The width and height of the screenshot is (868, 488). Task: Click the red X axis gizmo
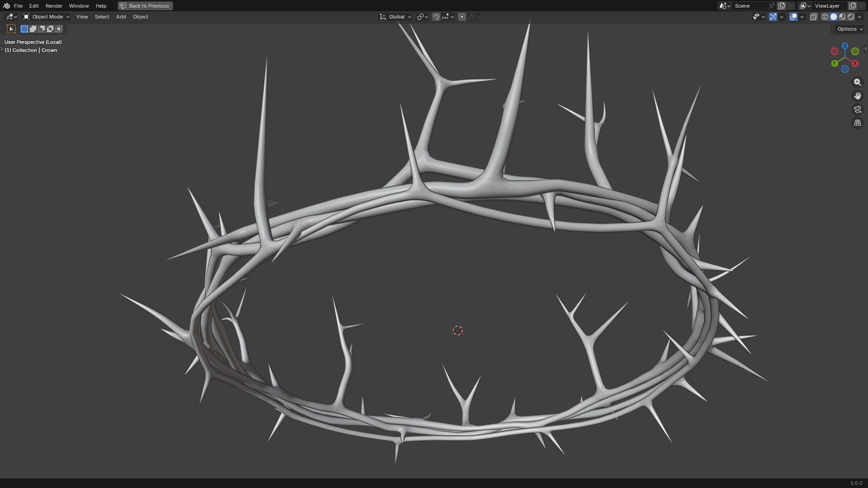(855, 63)
